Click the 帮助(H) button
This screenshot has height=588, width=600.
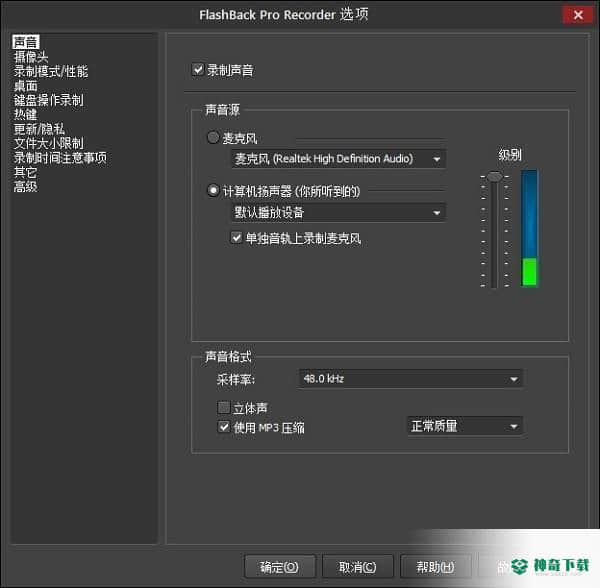click(x=435, y=566)
